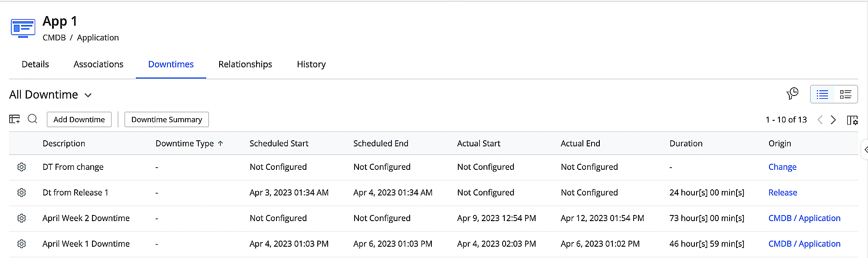This screenshot has height=258, width=868.
Task: Open the downtime history icon near view toggles
Action: point(793,93)
